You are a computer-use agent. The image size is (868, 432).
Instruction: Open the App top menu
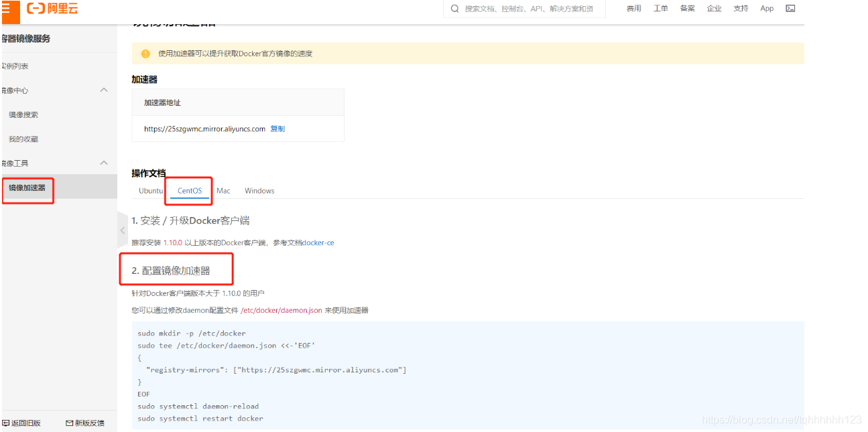767,9
